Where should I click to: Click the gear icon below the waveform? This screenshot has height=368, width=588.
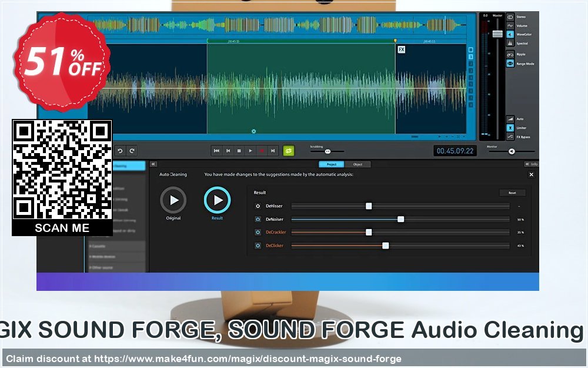pos(253,131)
